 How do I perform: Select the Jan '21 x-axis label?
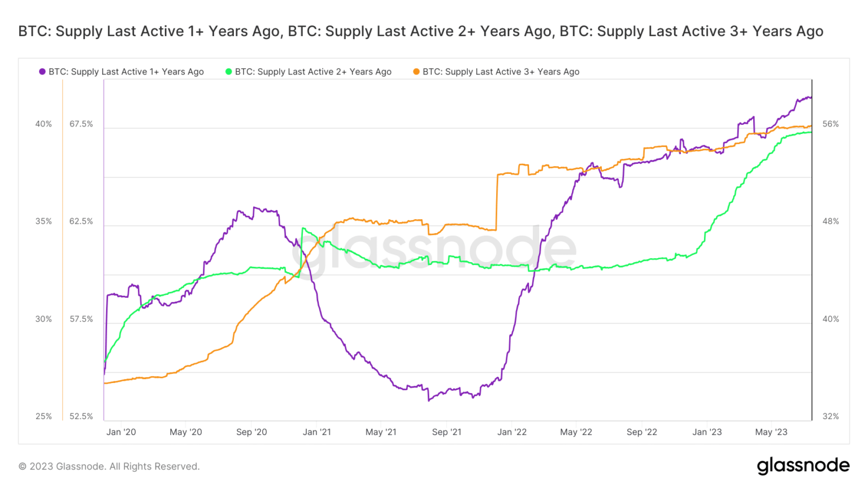[x=317, y=432]
